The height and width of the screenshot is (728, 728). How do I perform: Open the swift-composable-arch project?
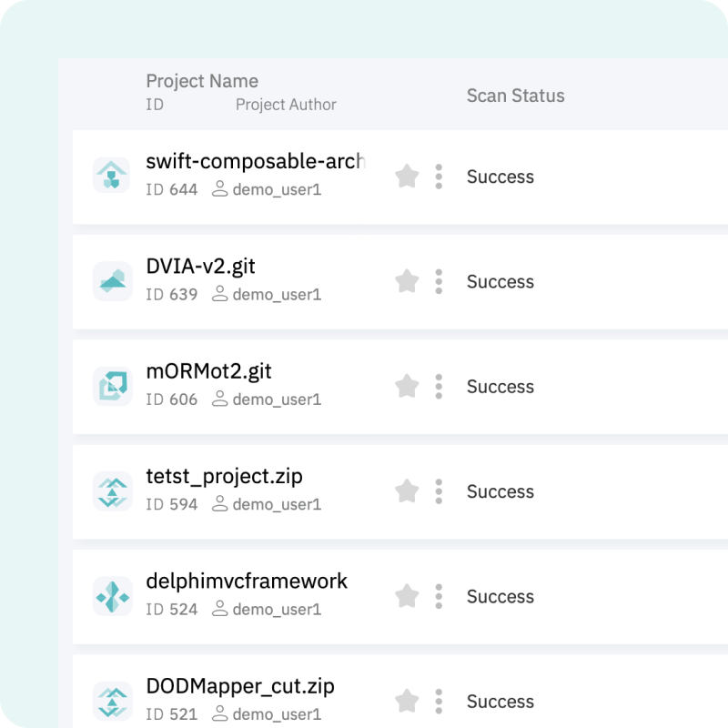pos(256,162)
